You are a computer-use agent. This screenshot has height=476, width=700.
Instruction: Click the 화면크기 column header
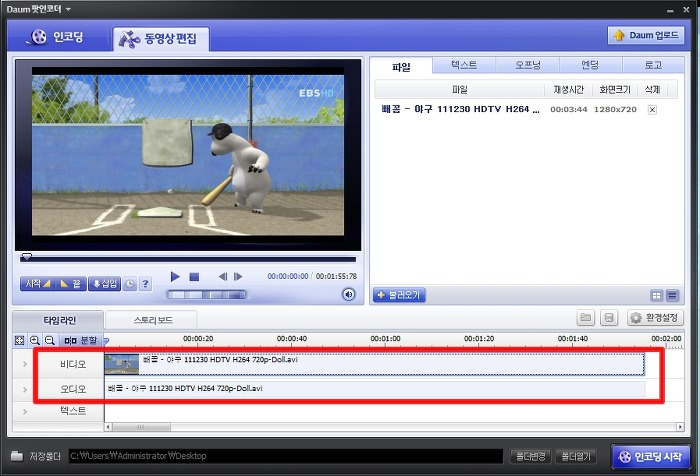pyautogui.click(x=615, y=89)
